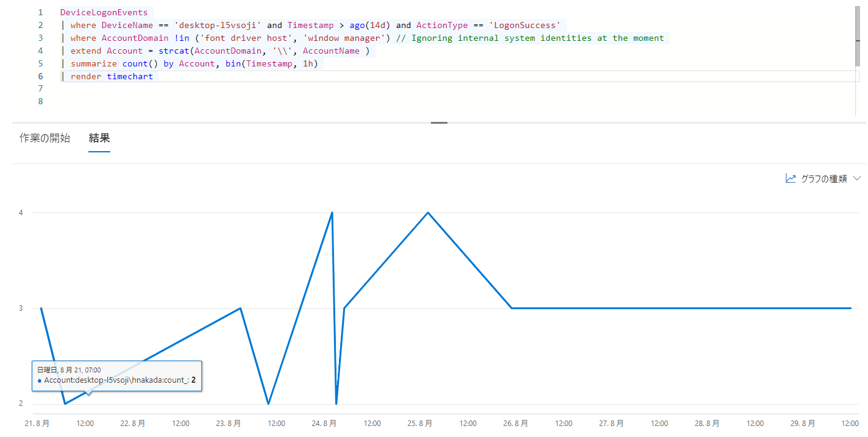This screenshot has height=437, width=868.
Task: Click the 21.8月 label on the time axis
Action: (x=37, y=423)
